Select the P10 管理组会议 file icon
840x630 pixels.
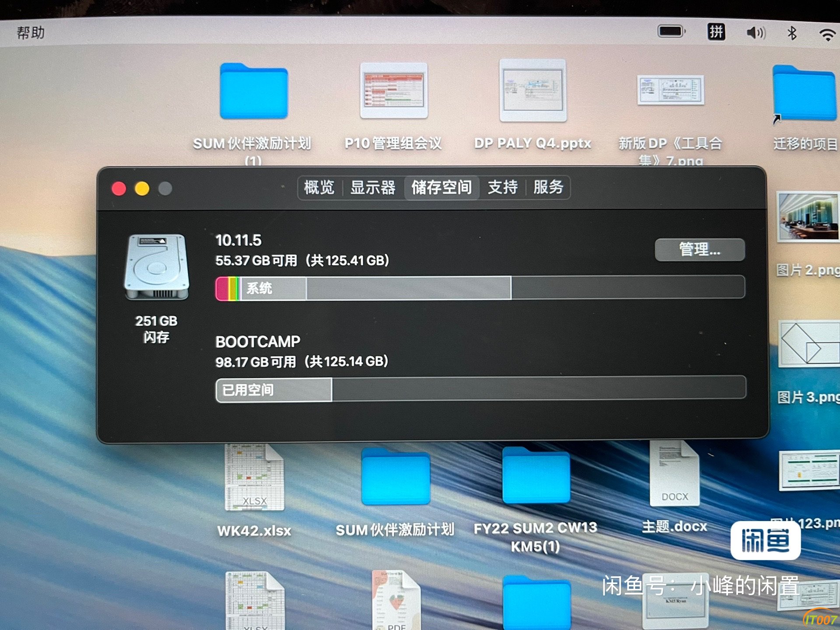(394, 91)
